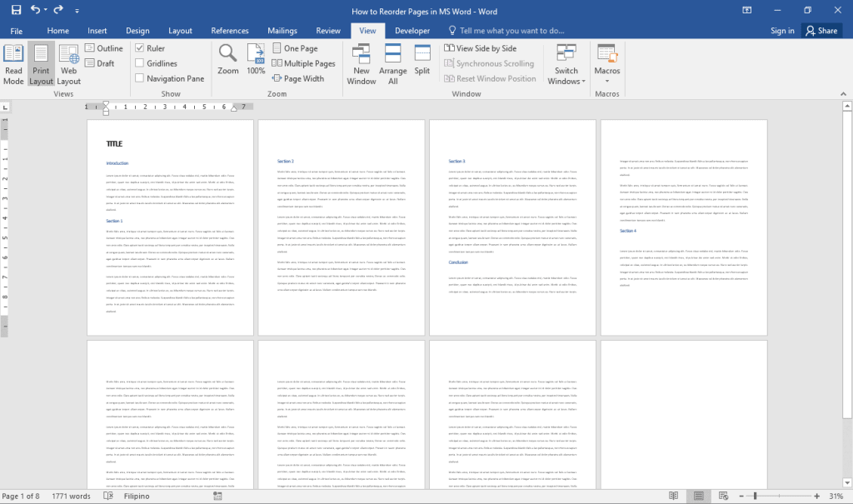Open Customize Quick Access Toolbar arrow

click(77, 10)
